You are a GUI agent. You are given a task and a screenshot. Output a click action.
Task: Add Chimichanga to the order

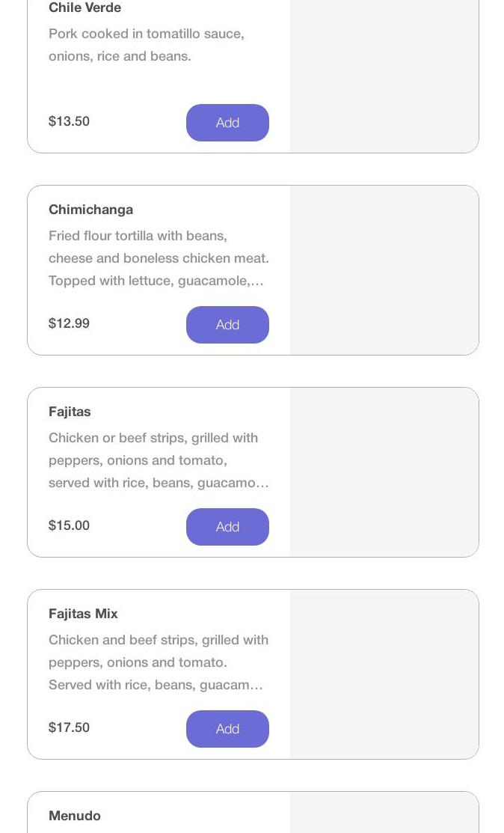point(227,325)
